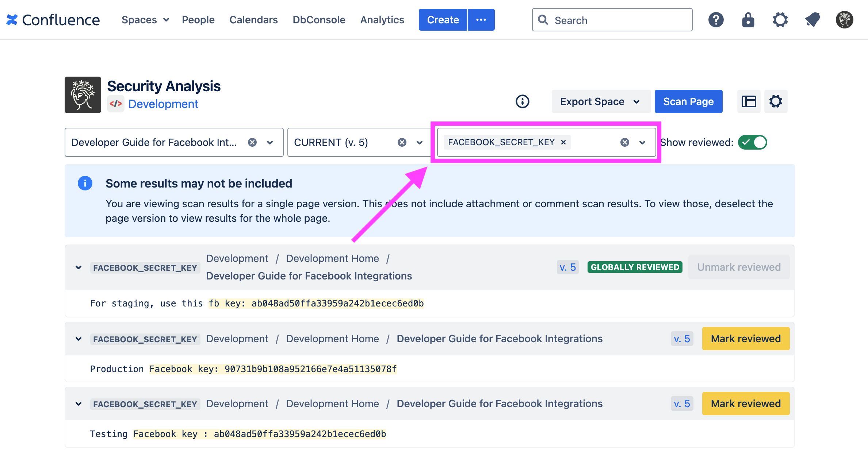Remove the FACEBOOK_SECRET_KEY filter tag
This screenshot has width=868, height=463.
click(x=563, y=142)
